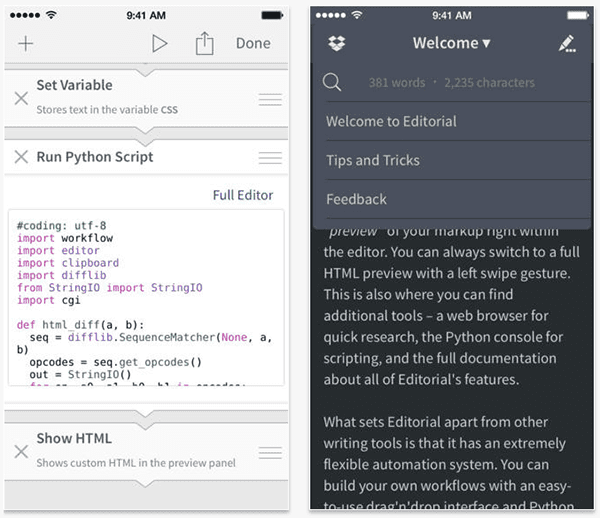
Task: Click 'opcodes = seq.get_opcodes()' code line
Action: 116,362
